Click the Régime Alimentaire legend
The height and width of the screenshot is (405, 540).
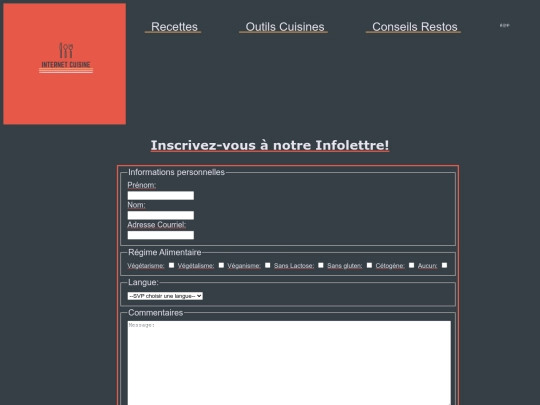pos(165,252)
